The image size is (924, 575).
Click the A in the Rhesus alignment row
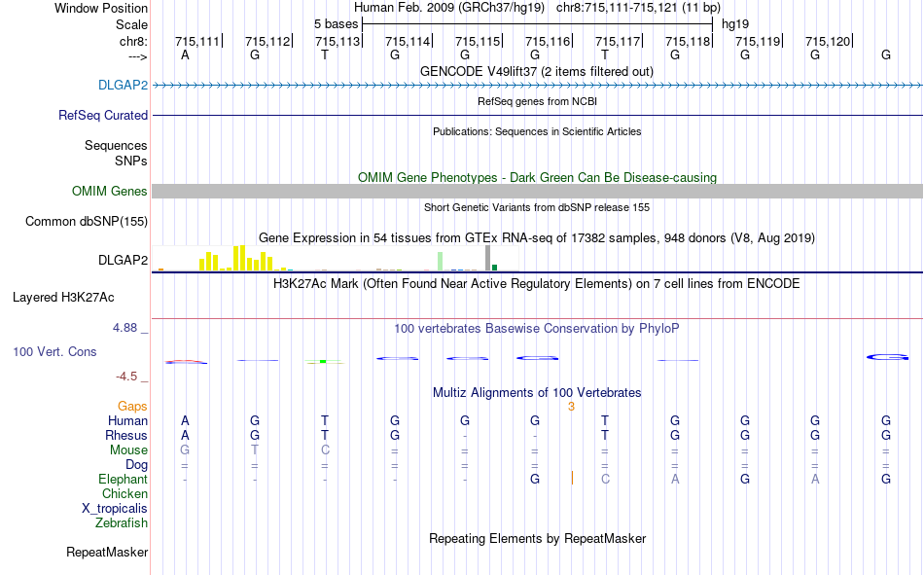[185, 435]
